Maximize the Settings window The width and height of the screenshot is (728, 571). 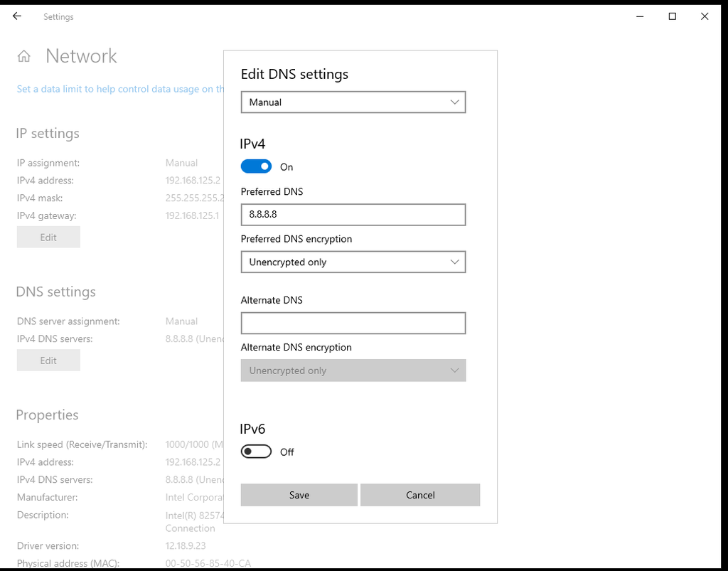[x=672, y=16]
